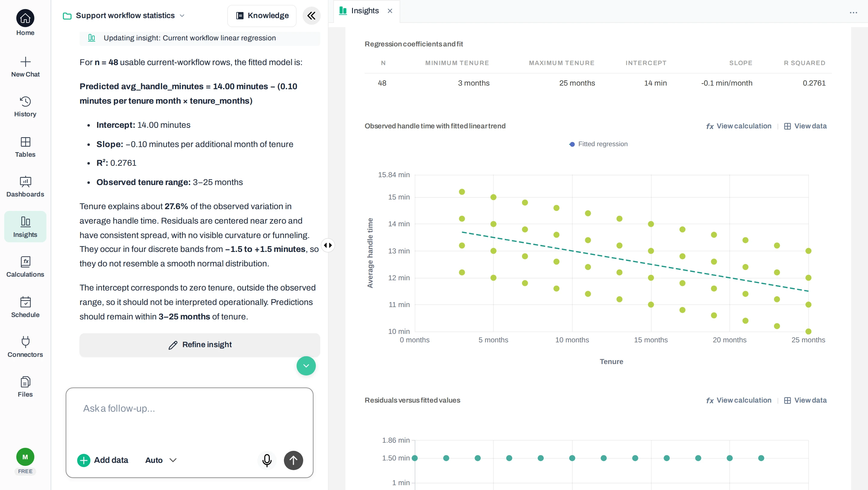Click the SLOPE column header

pyautogui.click(x=741, y=63)
